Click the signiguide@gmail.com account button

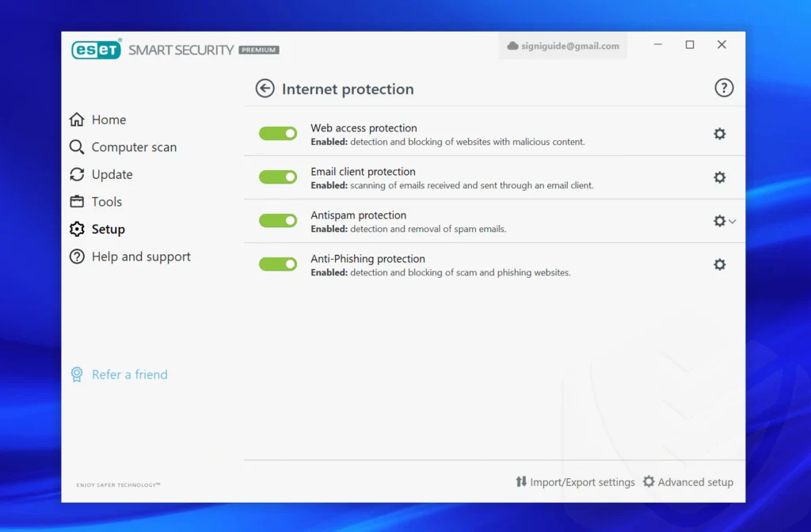click(x=563, y=46)
